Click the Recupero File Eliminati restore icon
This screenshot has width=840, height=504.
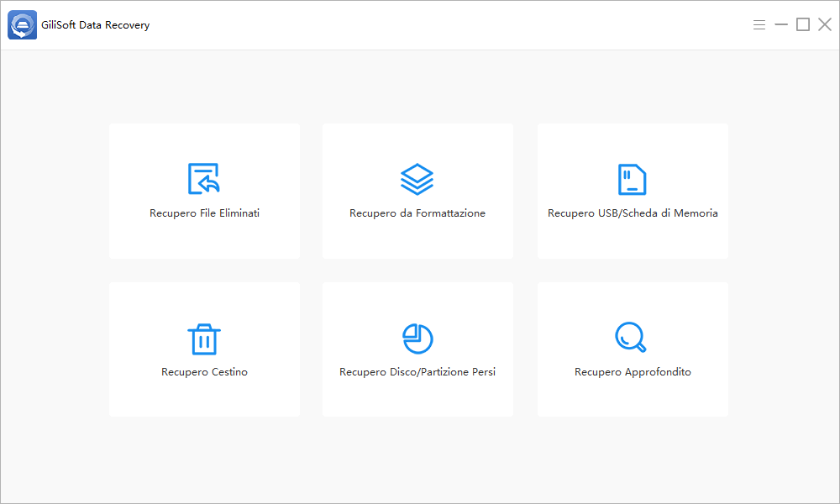tap(204, 178)
